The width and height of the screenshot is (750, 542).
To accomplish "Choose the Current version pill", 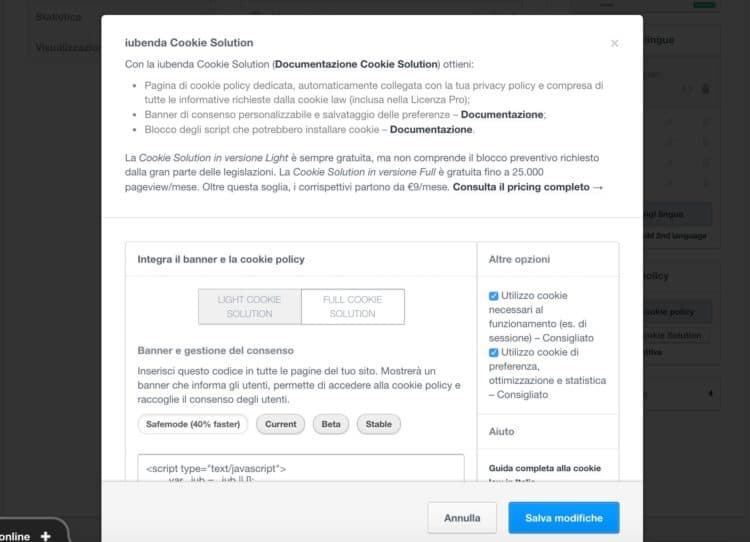I will coord(280,424).
